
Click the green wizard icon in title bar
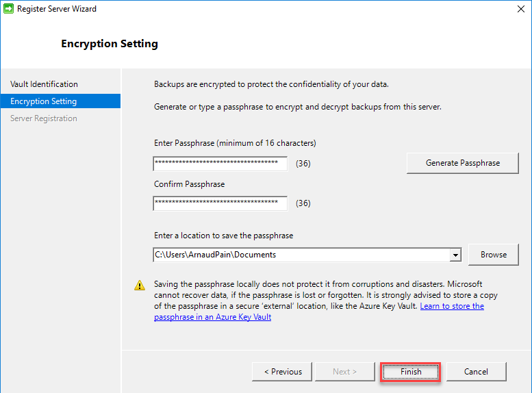click(x=9, y=9)
